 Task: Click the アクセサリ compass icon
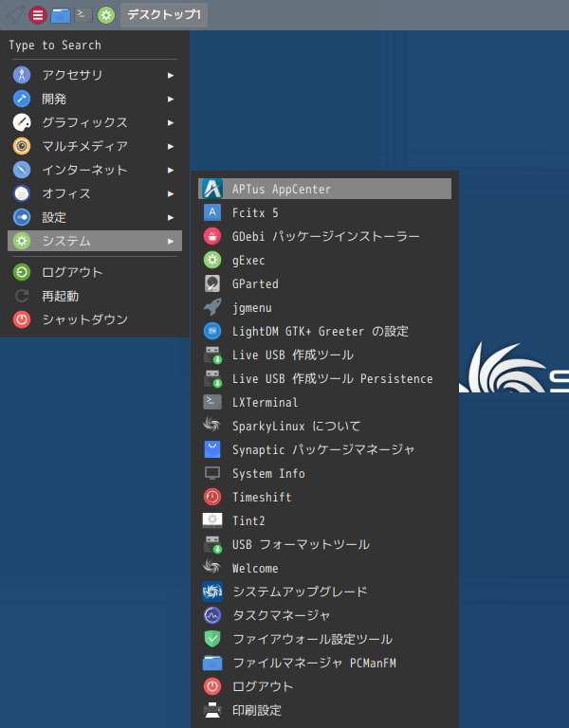point(22,75)
